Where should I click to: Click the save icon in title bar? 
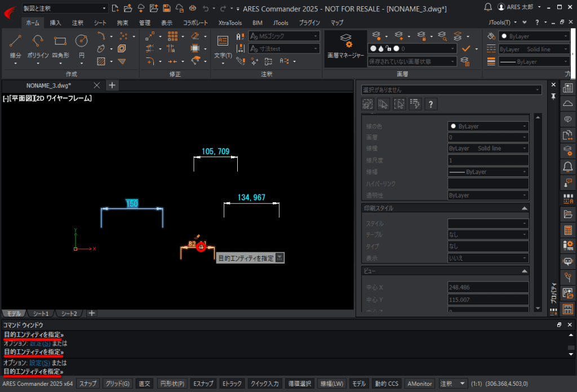167,8
